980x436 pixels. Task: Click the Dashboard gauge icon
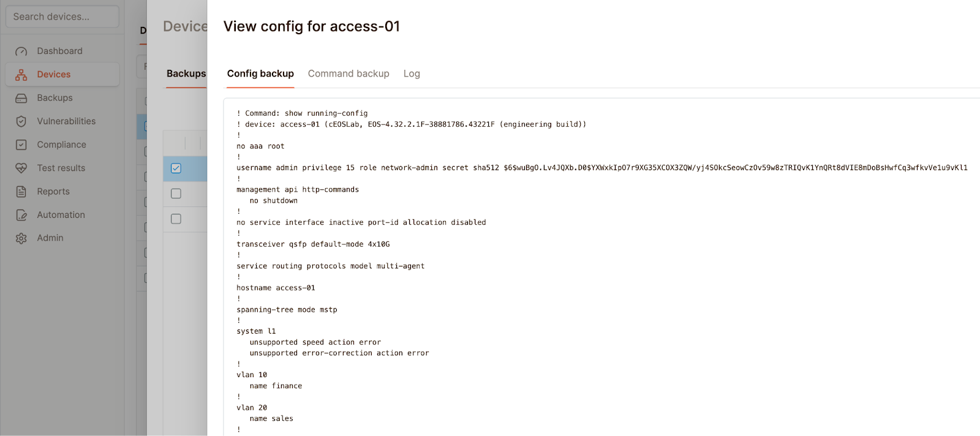pos(21,51)
